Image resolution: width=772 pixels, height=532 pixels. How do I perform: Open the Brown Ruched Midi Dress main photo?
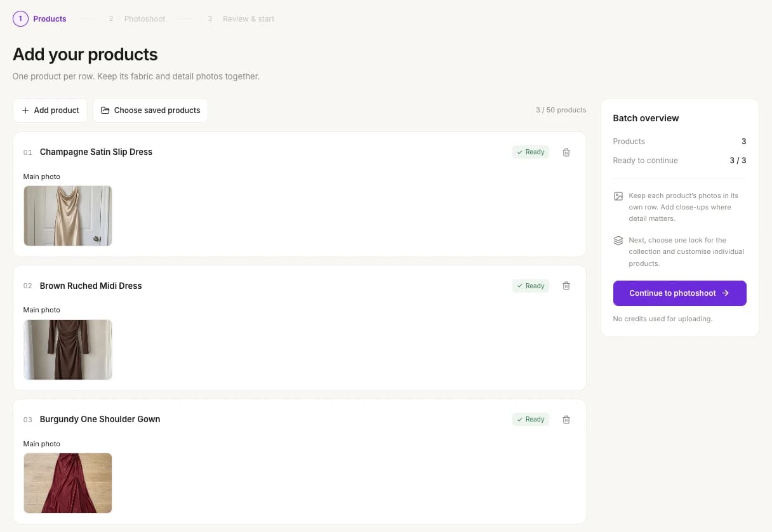pyautogui.click(x=68, y=350)
